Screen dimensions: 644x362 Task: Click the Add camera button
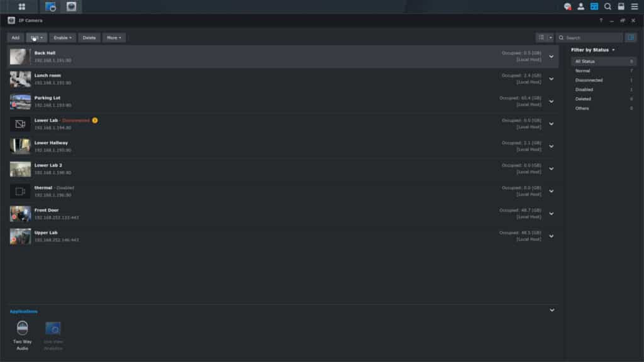click(16, 38)
